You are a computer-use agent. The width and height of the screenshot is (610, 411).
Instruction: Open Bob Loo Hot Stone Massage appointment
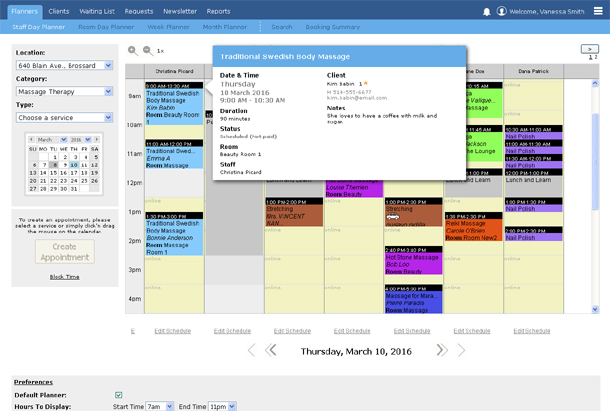click(x=414, y=260)
